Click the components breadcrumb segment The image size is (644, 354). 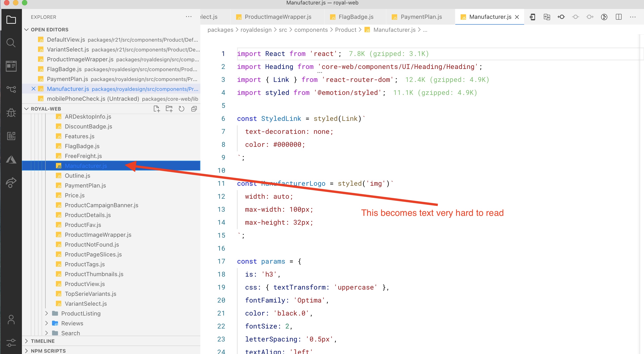point(311,30)
